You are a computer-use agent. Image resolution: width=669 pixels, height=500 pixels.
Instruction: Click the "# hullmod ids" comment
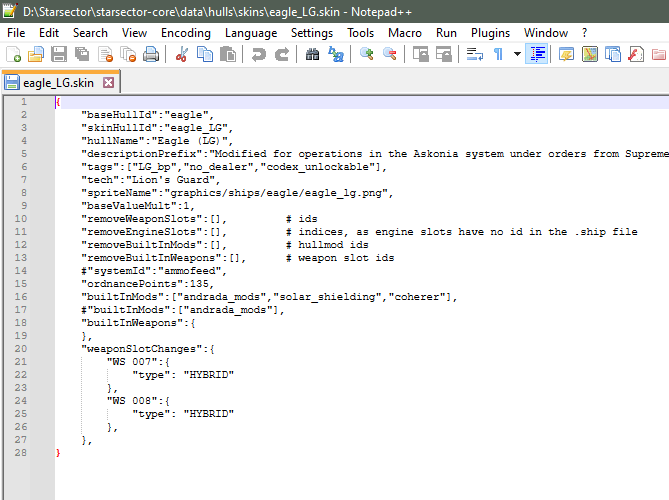pos(327,245)
